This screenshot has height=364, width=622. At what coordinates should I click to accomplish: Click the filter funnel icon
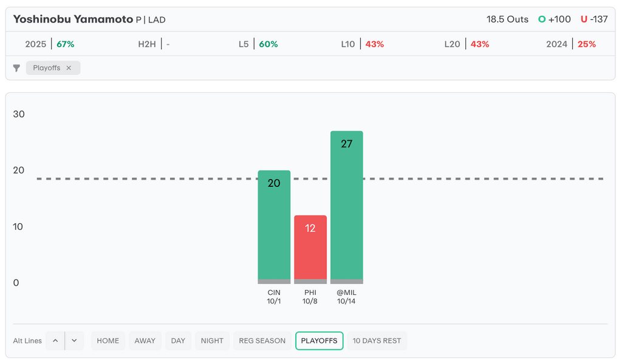coord(17,68)
